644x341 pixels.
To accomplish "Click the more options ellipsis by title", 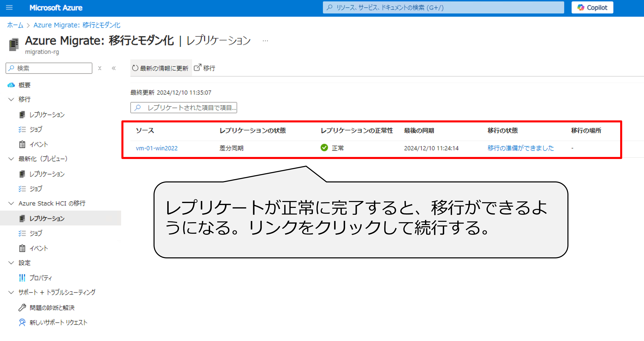I will pyautogui.click(x=265, y=41).
